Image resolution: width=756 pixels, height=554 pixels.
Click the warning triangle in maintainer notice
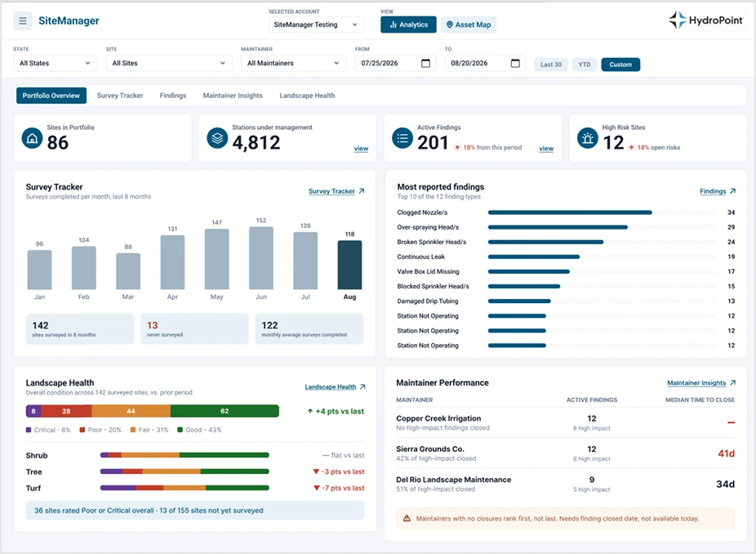407,518
